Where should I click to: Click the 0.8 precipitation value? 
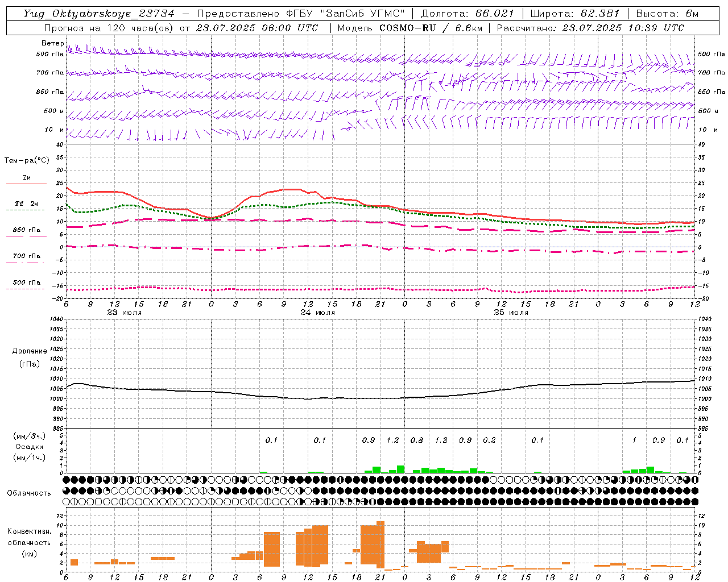(417, 440)
